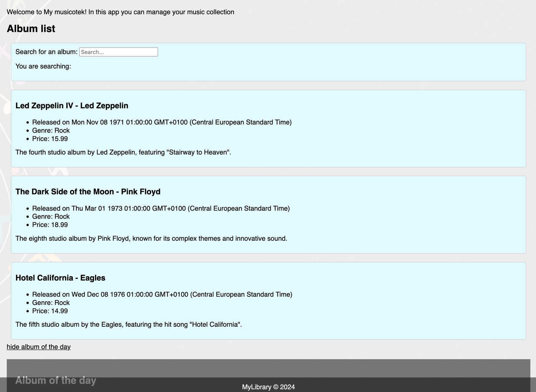The height and width of the screenshot is (392, 536).
Task: Click the 'Hotel California - Eagles' heading
Action: click(60, 278)
